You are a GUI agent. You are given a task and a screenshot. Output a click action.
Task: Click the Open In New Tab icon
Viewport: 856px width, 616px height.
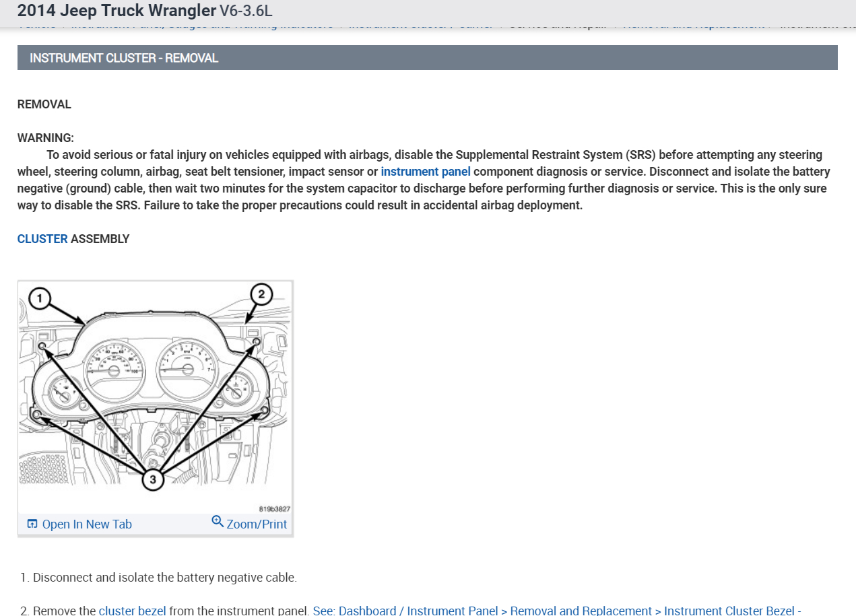click(32, 524)
